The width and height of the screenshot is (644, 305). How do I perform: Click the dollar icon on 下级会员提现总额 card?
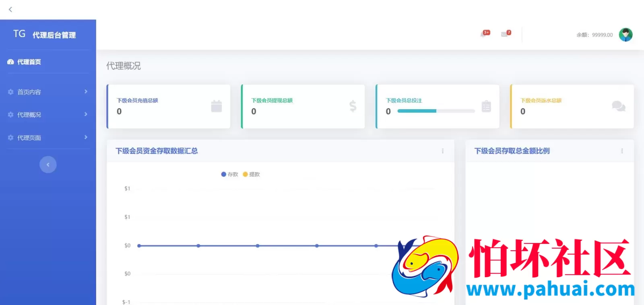tap(353, 106)
